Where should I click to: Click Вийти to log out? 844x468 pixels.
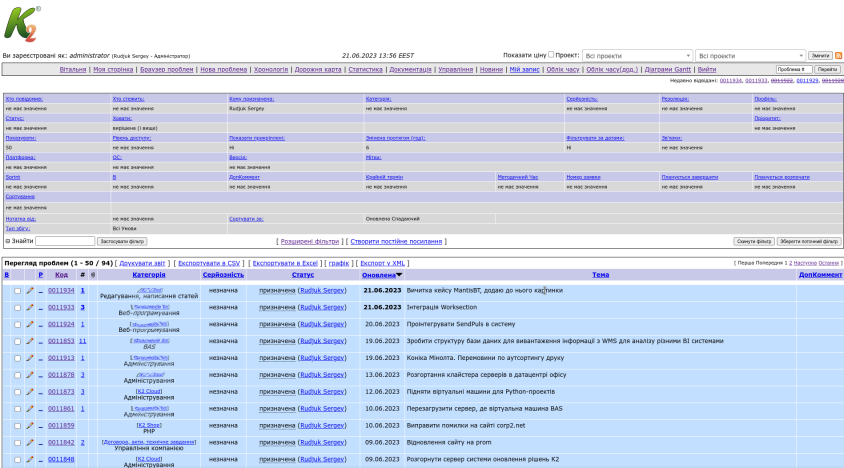[x=707, y=69]
